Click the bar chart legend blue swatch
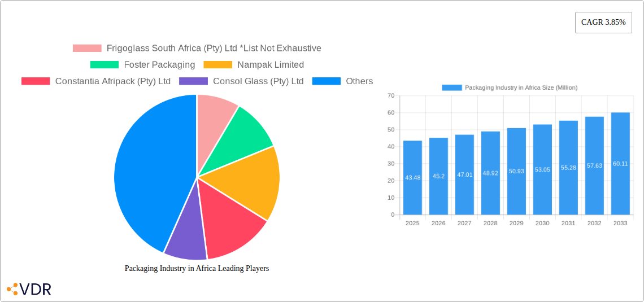Viewport: 644px width, 302px height. pos(452,88)
